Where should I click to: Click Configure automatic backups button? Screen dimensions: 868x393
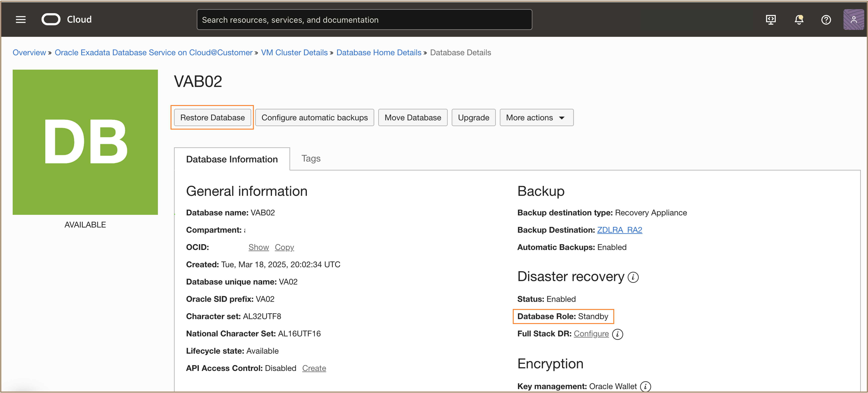(x=314, y=117)
